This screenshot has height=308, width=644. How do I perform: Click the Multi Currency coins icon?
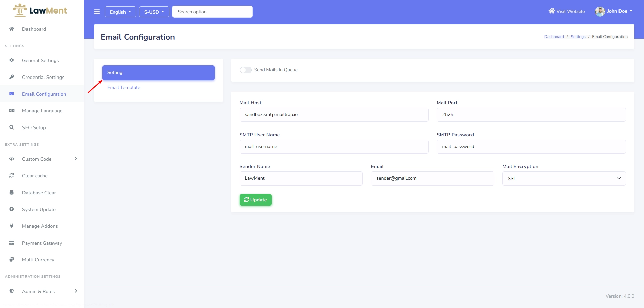12,259
